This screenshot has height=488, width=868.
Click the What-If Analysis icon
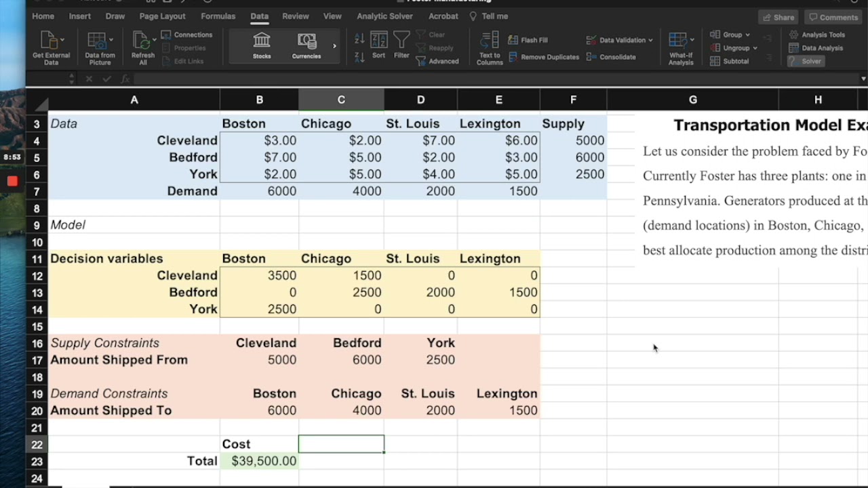tap(677, 41)
